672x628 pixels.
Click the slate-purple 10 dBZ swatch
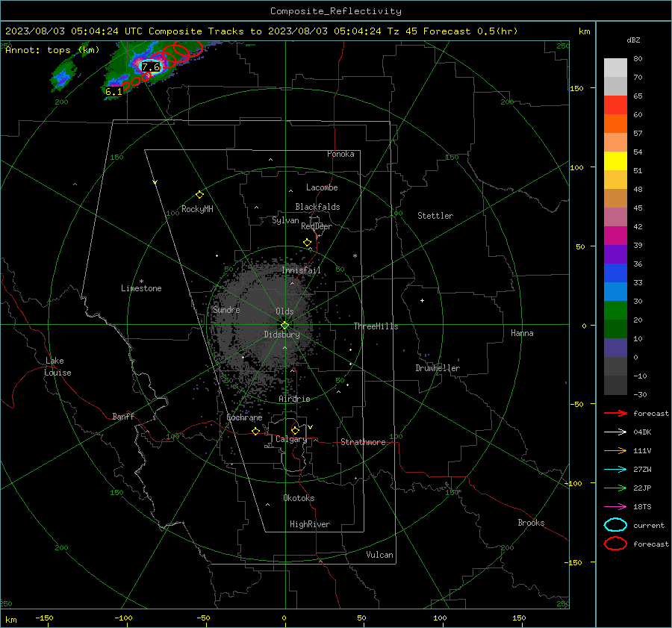[x=615, y=348]
